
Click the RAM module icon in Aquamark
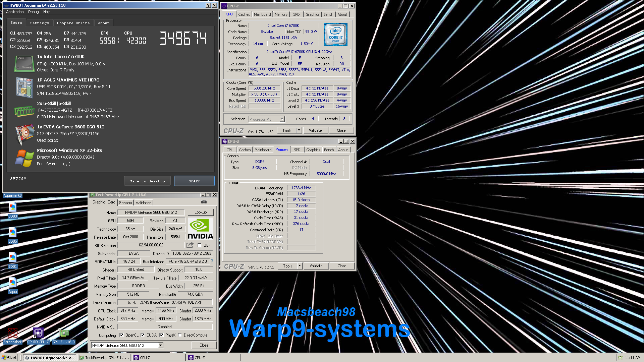pyautogui.click(x=24, y=111)
